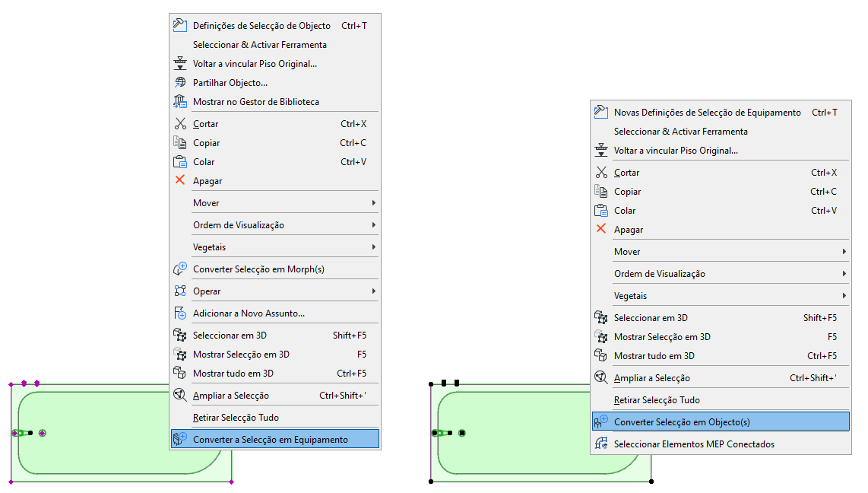Click the Ampliar a Selecção icon, right menu

point(601,377)
